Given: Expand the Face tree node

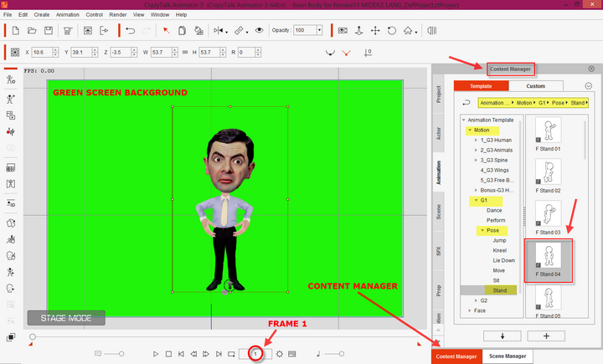Looking at the screenshot, I should coord(470,310).
